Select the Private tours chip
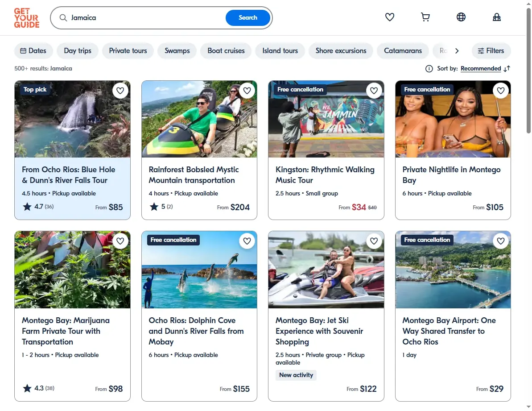 [x=128, y=50]
